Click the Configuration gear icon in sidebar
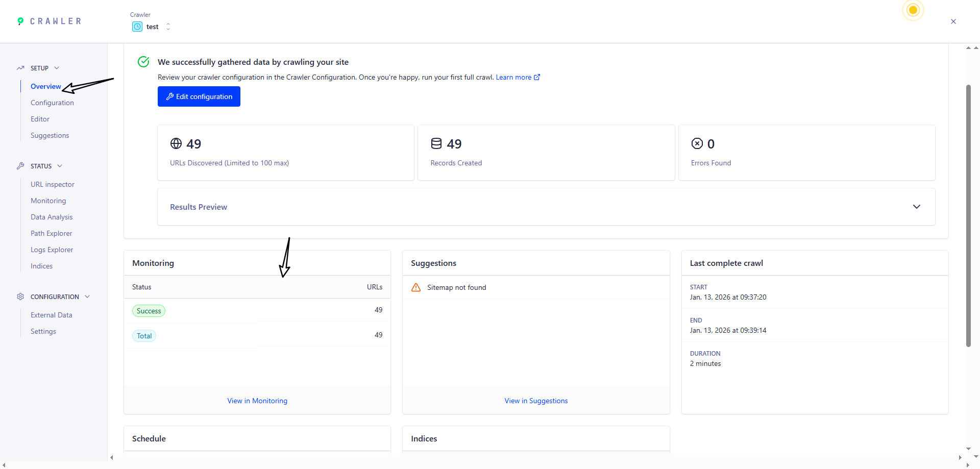 click(x=20, y=297)
